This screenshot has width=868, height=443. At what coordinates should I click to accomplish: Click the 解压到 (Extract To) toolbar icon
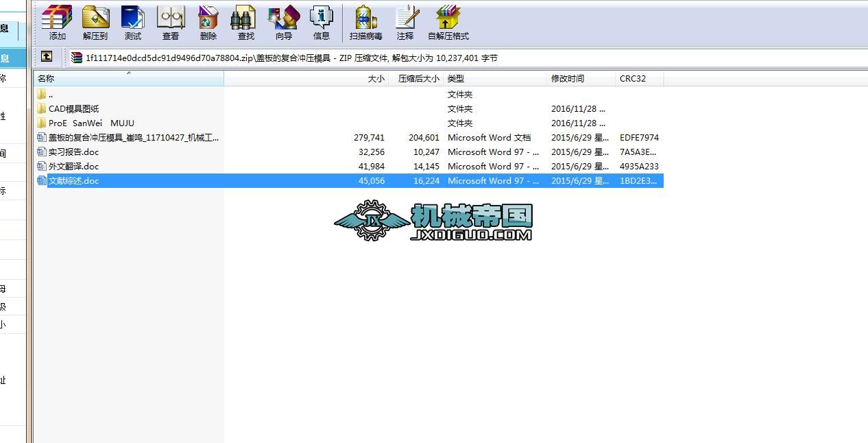click(x=95, y=17)
